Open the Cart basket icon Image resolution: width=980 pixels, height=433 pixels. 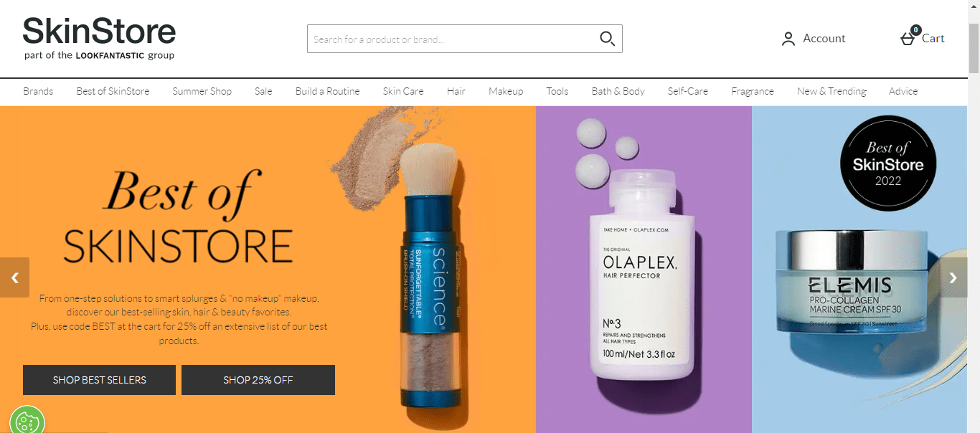click(908, 37)
